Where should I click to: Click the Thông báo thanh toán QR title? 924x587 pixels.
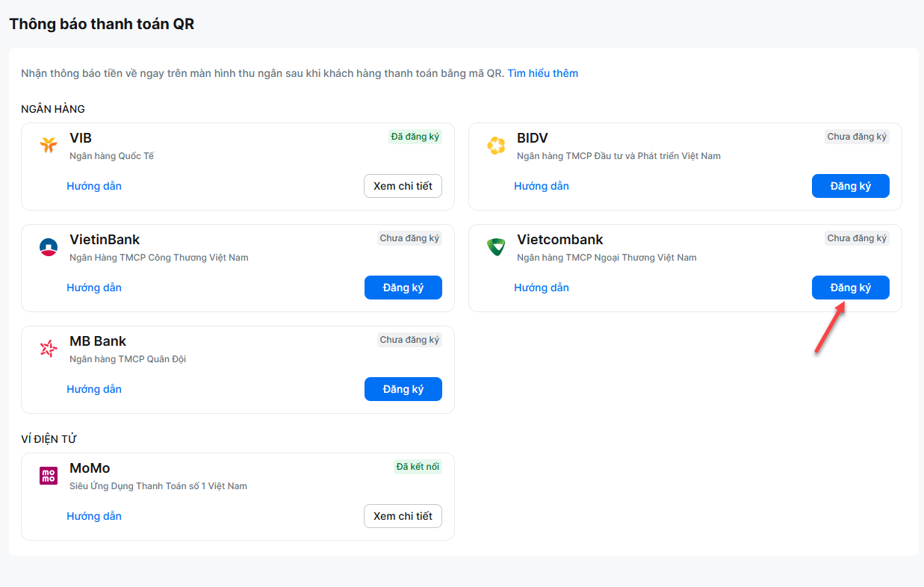click(102, 24)
